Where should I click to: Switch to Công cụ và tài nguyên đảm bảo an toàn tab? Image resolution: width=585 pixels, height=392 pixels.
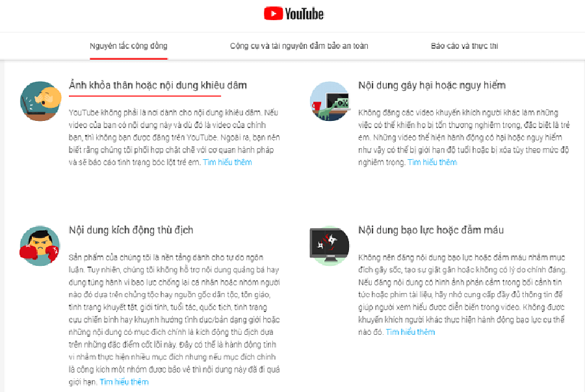(299, 46)
